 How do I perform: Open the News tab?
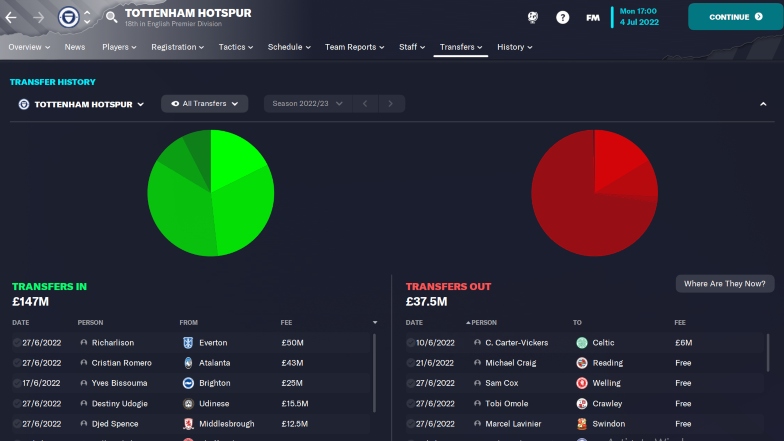click(74, 47)
